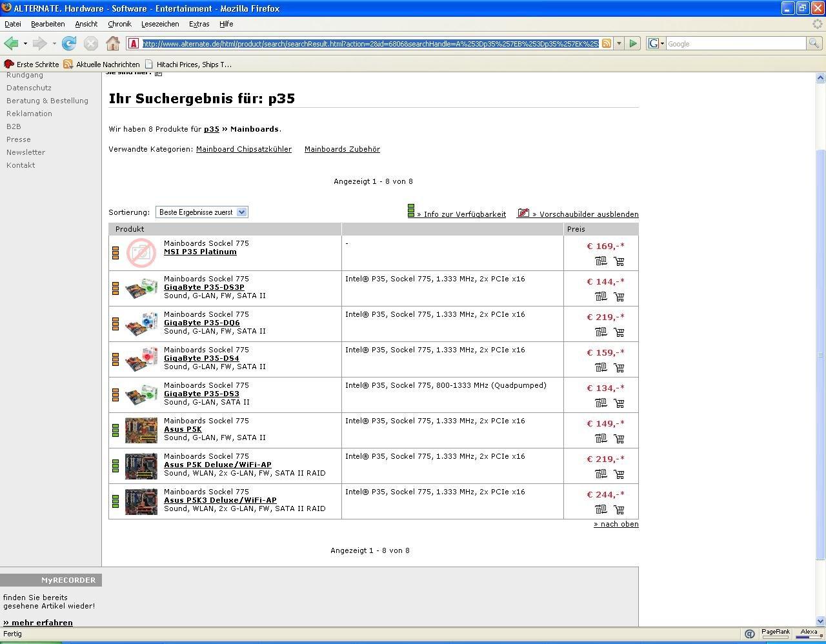Click Datenschutz in the sidebar
This screenshot has width=826, height=644.
[x=29, y=88]
